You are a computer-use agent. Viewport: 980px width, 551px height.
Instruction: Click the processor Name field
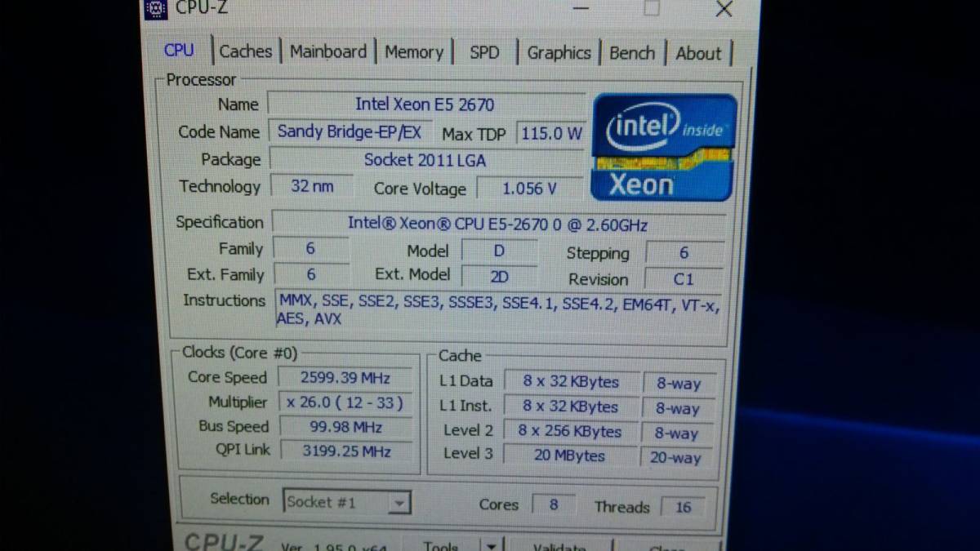pos(425,104)
